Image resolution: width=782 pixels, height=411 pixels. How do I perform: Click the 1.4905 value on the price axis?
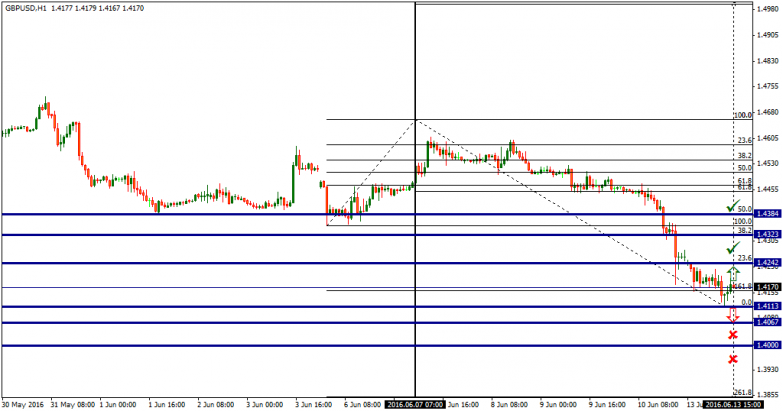click(768, 35)
